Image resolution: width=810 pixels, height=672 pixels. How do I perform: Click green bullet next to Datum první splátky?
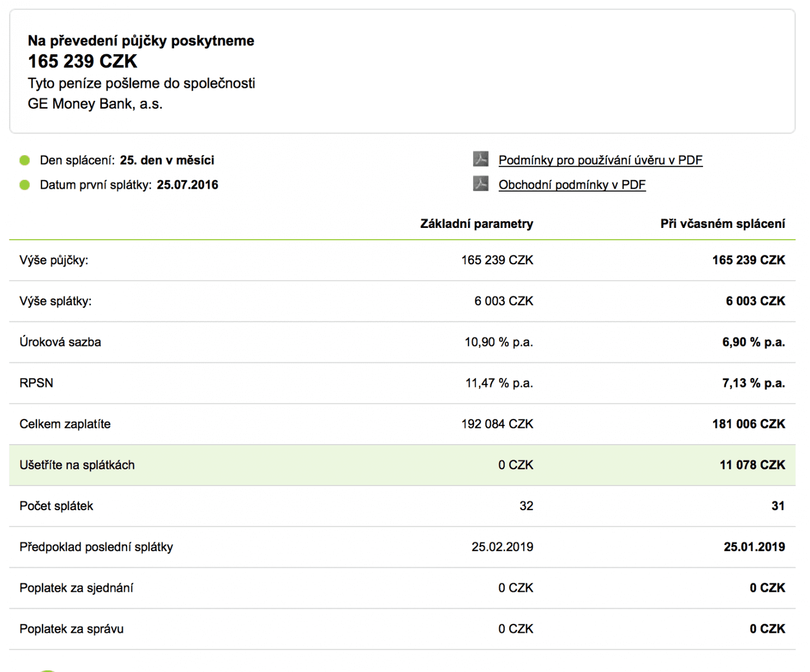(x=25, y=185)
